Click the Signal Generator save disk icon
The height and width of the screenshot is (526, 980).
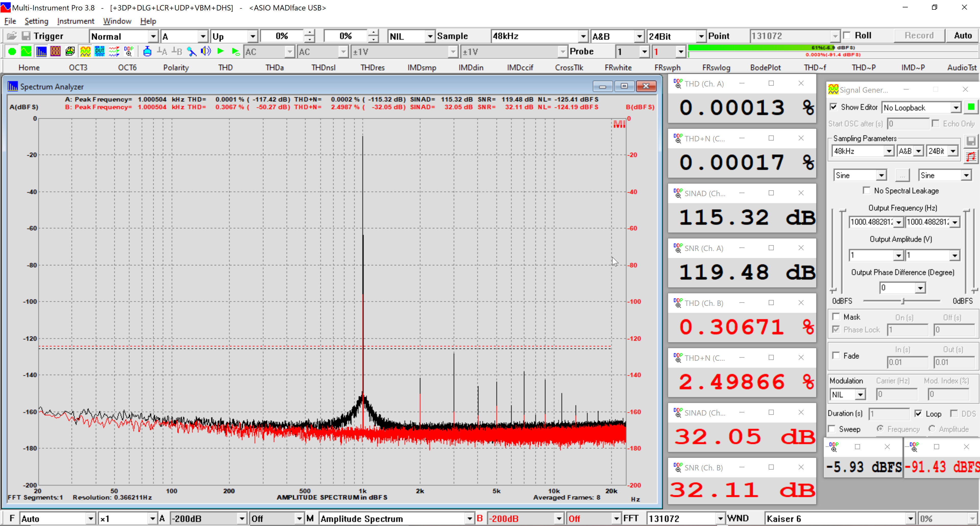coord(971,141)
